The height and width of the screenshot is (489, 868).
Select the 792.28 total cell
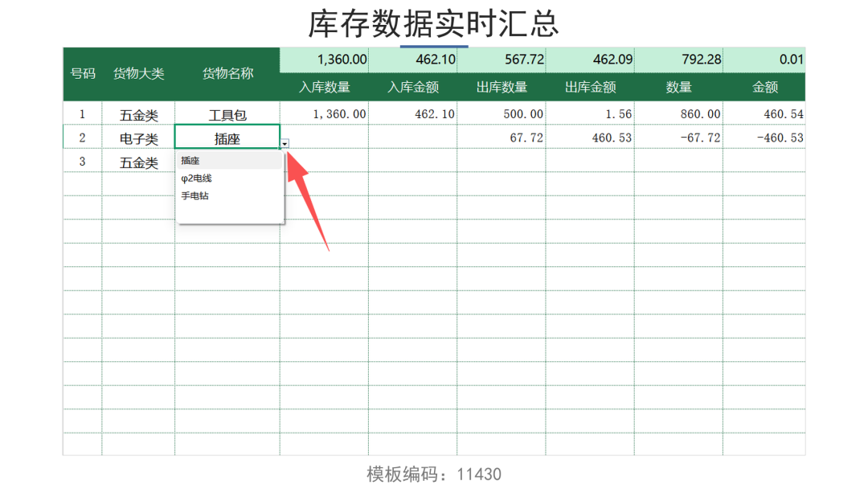pos(678,60)
